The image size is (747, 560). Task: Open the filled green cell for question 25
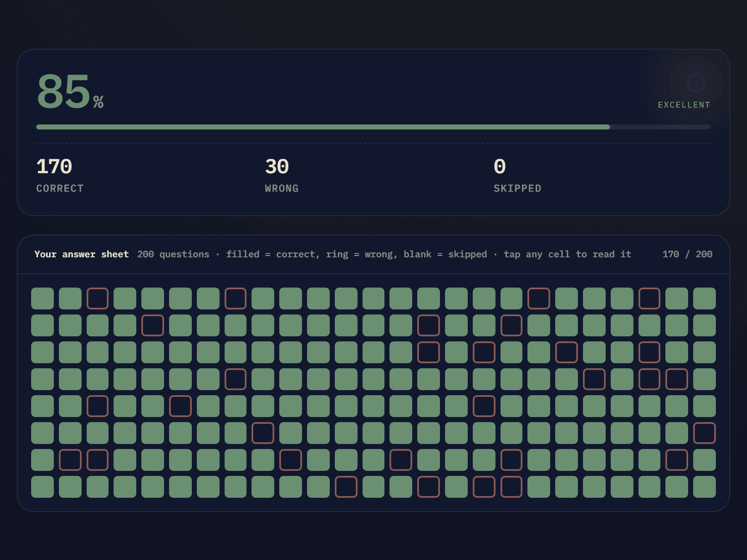pos(705,298)
